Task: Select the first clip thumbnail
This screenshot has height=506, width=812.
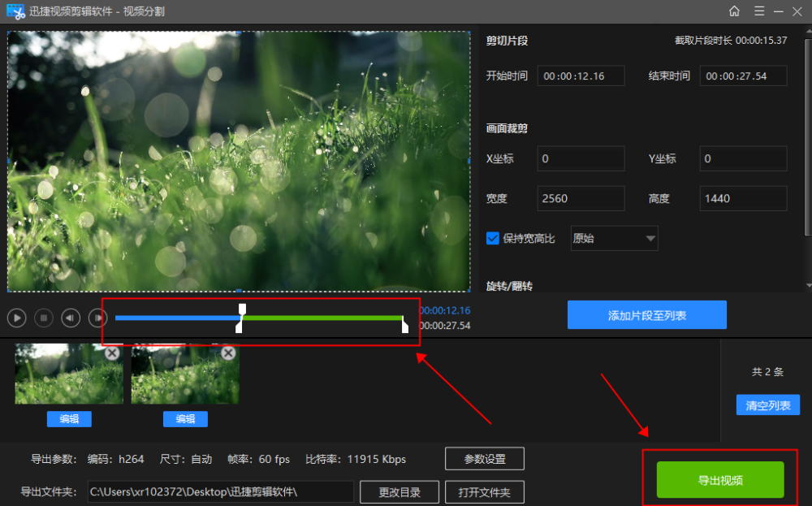Action: [x=69, y=374]
